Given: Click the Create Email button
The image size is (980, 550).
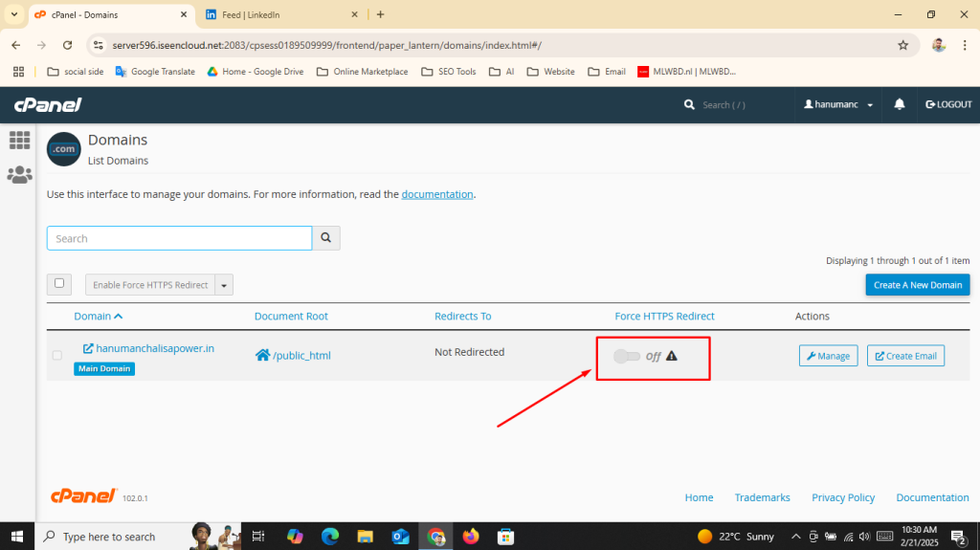Looking at the screenshot, I should coord(905,356).
